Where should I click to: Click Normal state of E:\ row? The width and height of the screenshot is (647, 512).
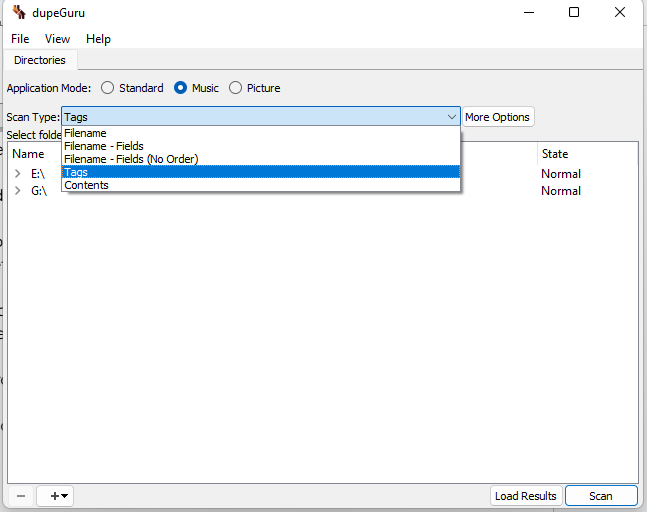click(x=561, y=174)
